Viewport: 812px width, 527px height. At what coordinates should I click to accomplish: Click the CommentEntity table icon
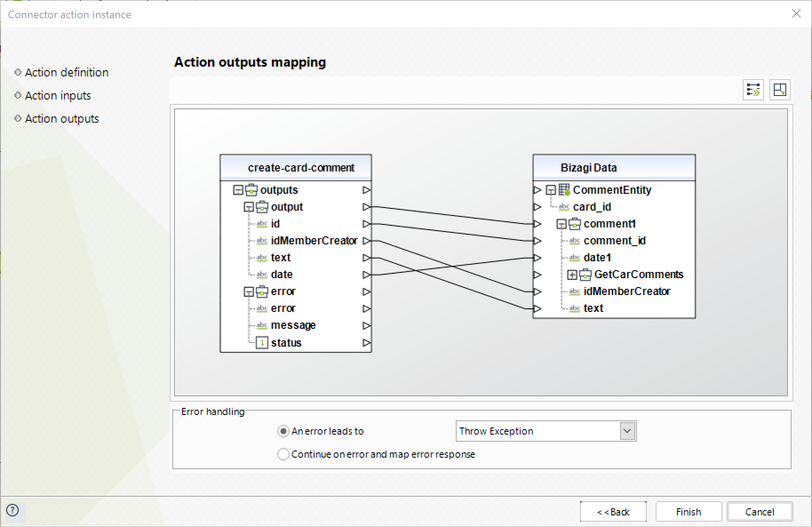564,190
